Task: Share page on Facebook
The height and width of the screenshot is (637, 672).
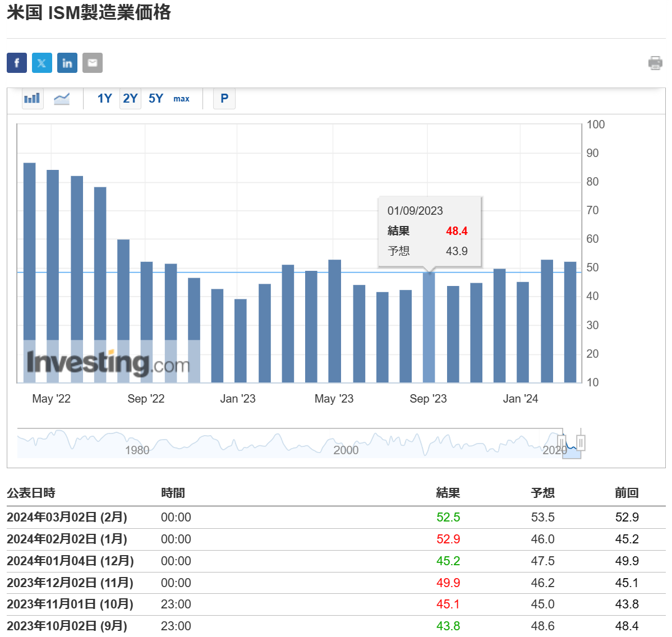Action: coord(17,63)
